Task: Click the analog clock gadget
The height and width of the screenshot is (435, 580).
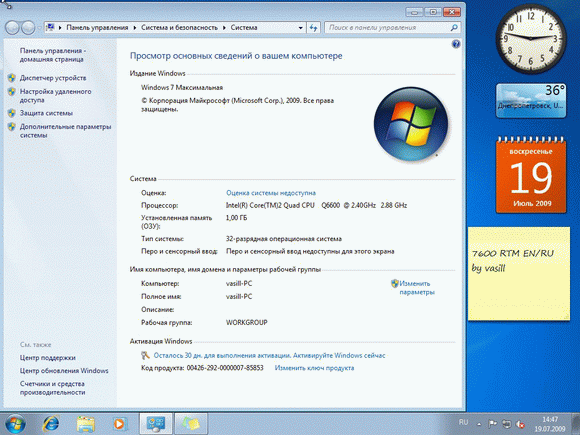Action: tap(531, 38)
